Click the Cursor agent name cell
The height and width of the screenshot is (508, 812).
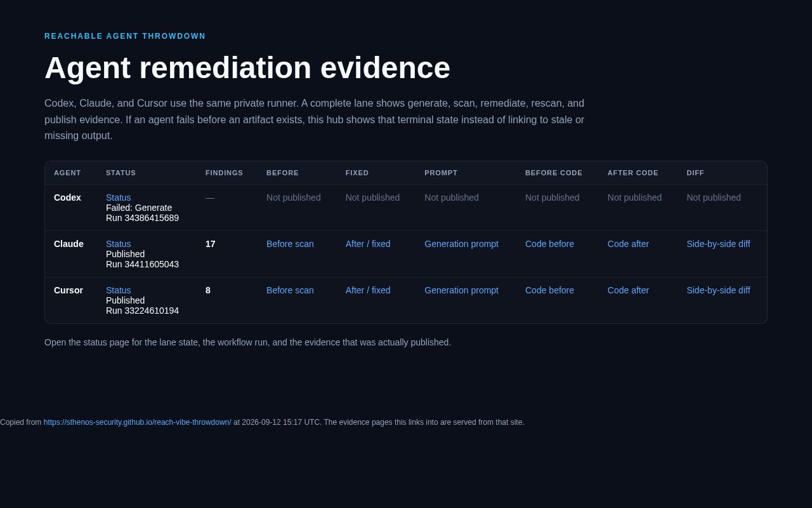[x=69, y=290]
